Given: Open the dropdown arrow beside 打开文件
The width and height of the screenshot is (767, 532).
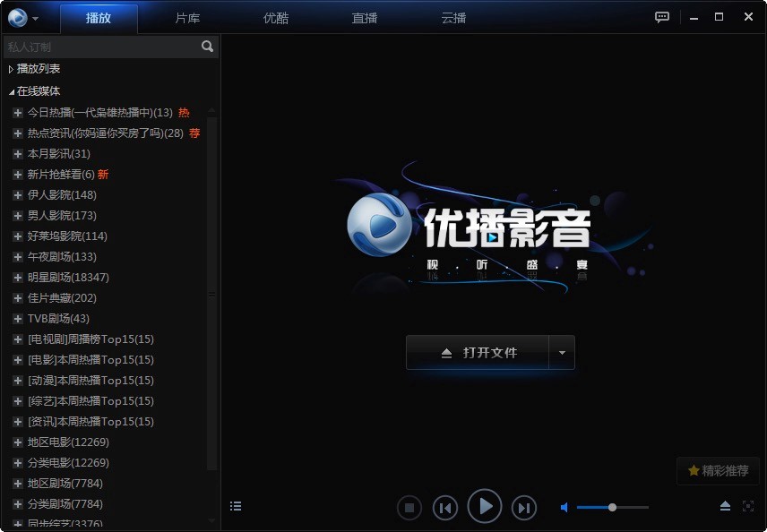Looking at the screenshot, I should (562, 353).
